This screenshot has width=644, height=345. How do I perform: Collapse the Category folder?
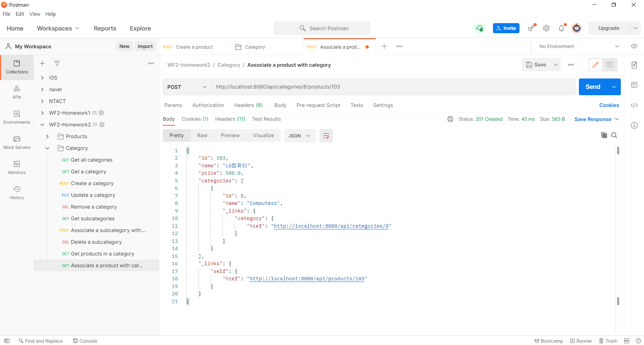click(47, 148)
